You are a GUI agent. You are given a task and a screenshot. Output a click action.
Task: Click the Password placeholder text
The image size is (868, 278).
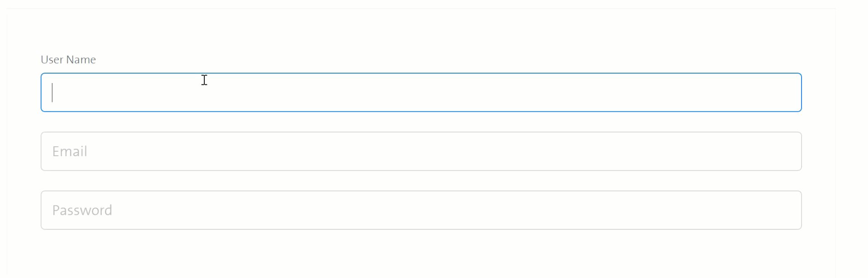click(x=82, y=210)
